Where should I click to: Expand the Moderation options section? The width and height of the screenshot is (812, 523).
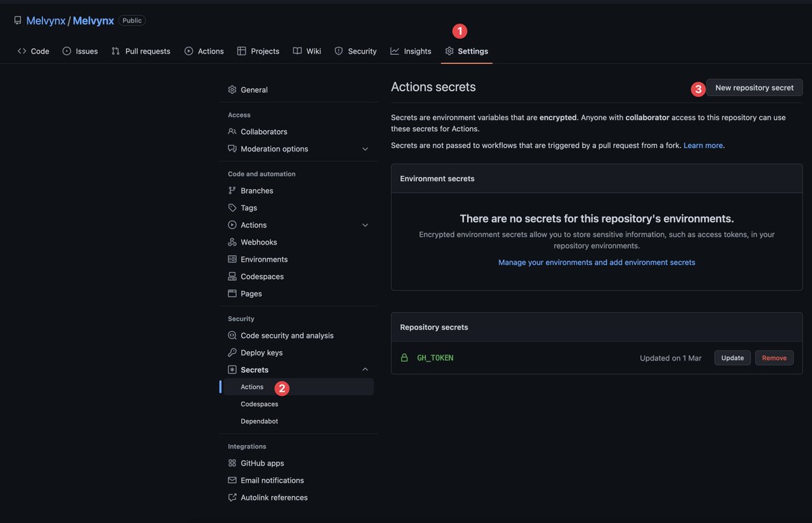363,147
